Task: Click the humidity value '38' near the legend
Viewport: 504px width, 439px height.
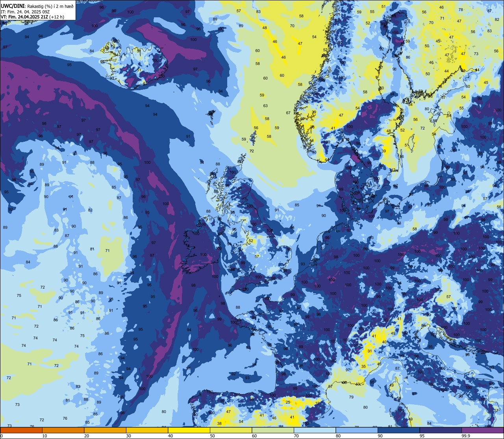Action: click(x=219, y=424)
